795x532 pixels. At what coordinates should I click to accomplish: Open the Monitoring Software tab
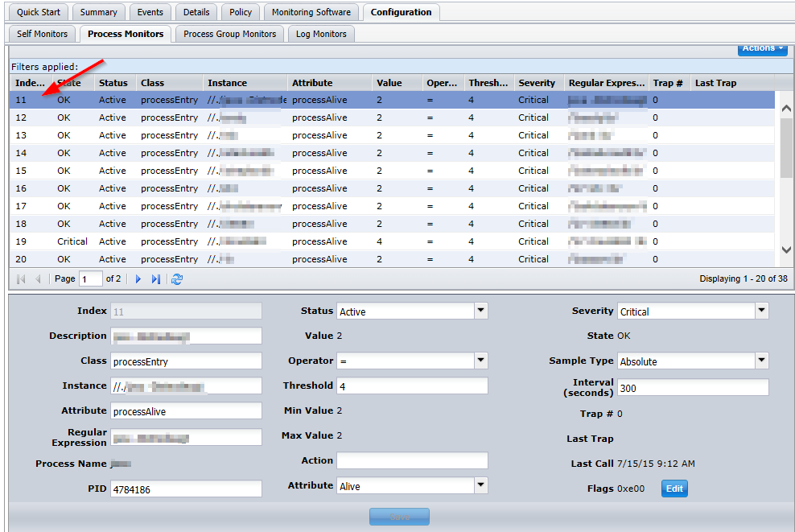click(311, 12)
